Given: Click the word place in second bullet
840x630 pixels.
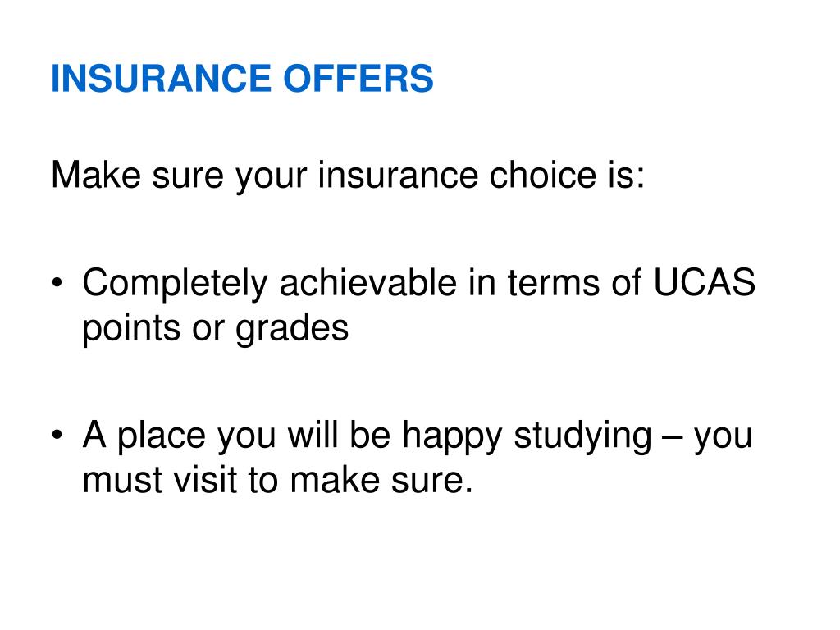Looking at the screenshot, I should [162, 436].
